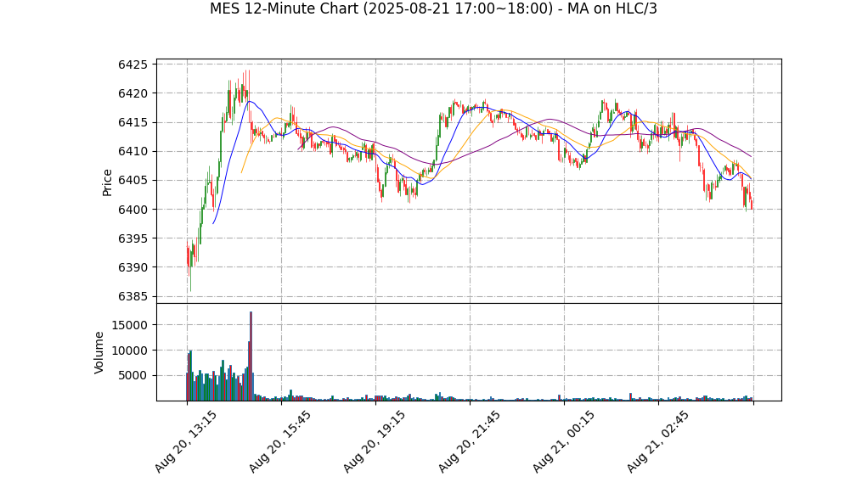Image resolution: width=868 pixels, height=488 pixels.
Task: Click the candle at the 6424 price peak
Action: coord(249,94)
